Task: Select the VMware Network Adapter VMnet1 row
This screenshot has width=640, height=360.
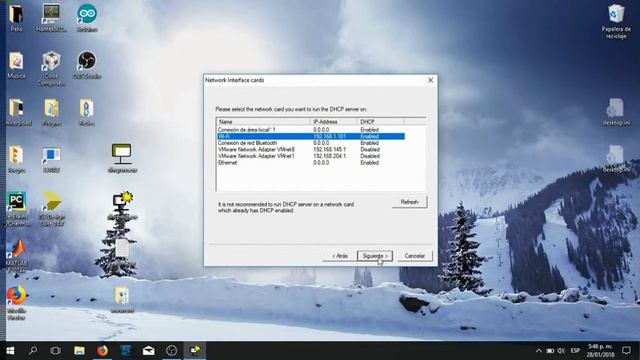Action: tap(311, 156)
